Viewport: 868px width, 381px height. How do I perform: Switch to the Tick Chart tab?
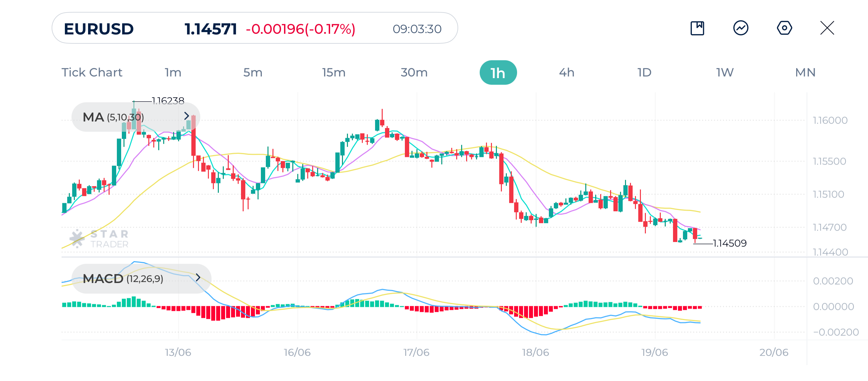coord(92,72)
